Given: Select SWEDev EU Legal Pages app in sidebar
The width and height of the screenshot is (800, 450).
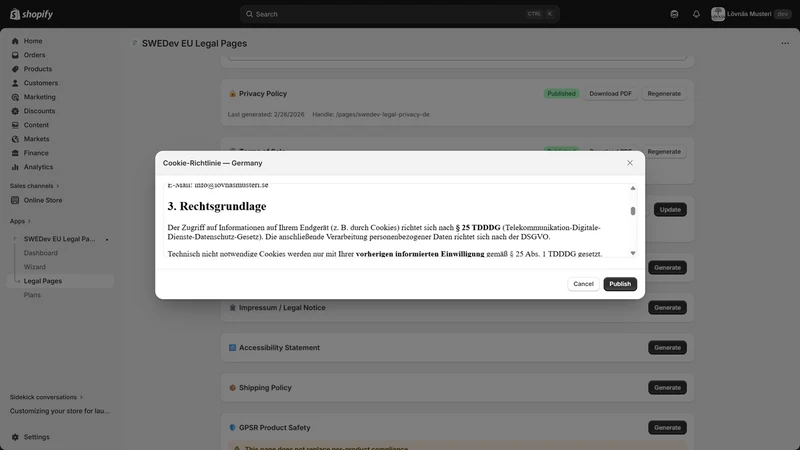Looking at the screenshot, I should 59,239.
